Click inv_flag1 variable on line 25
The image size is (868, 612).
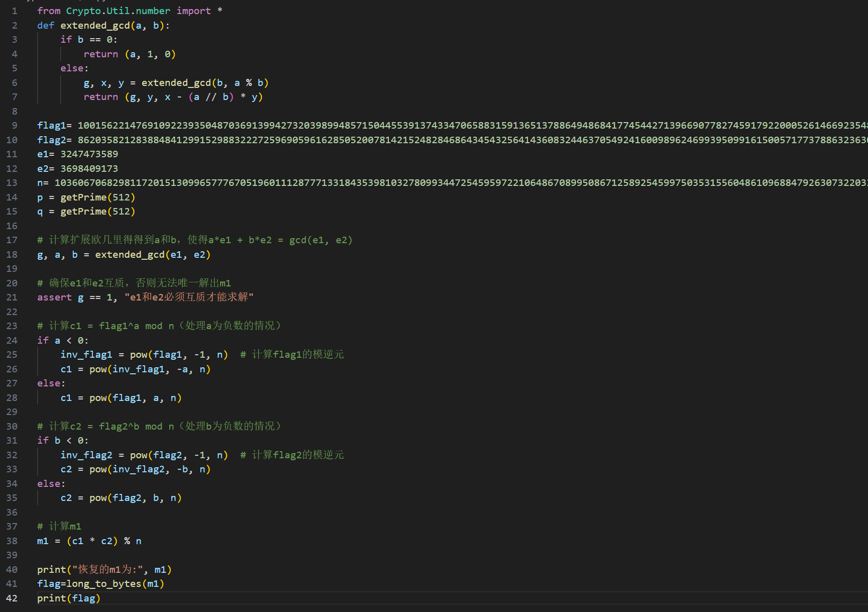(x=86, y=355)
